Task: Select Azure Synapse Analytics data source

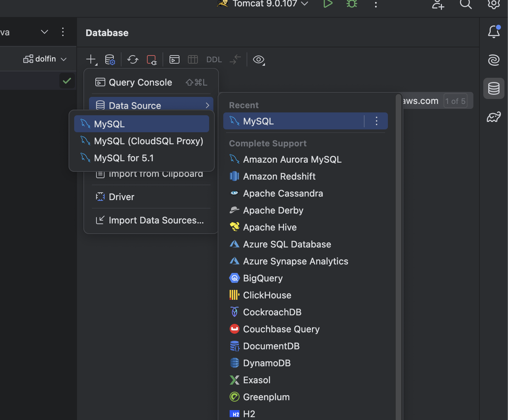Action: [x=306, y=261]
